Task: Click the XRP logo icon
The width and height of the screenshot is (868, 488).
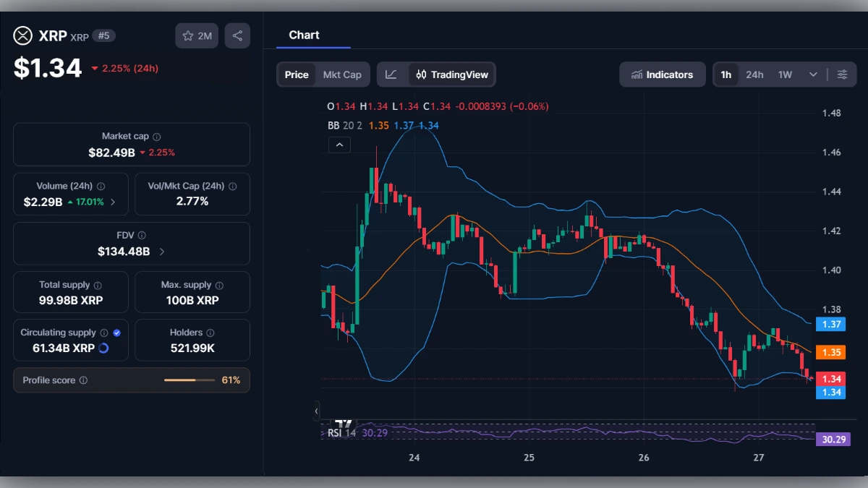Action: [x=22, y=35]
